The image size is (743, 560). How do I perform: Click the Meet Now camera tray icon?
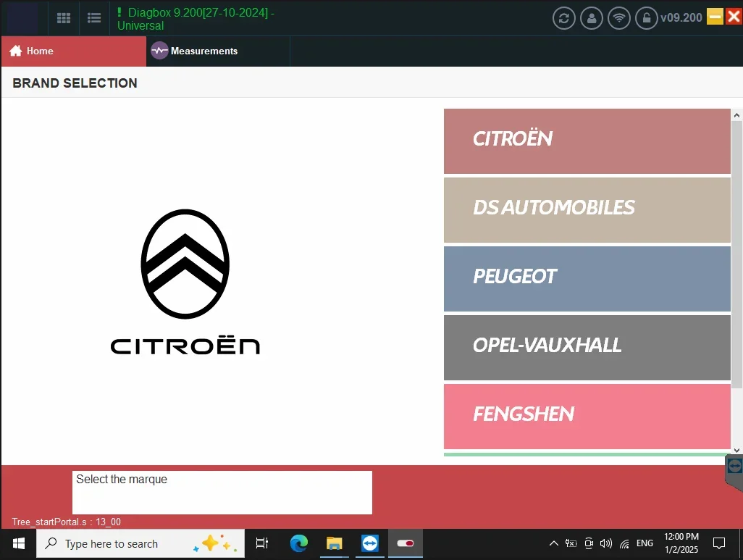589,543
